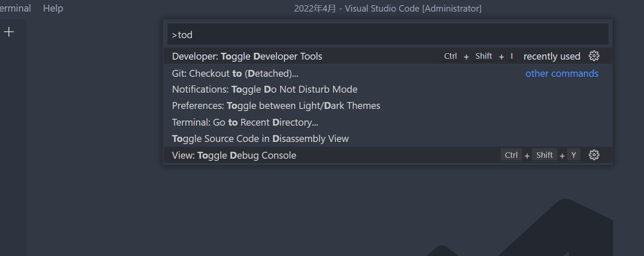
Task: Click the Shift key badge on Debug Console shortcut
Action: tap(545, 155)
